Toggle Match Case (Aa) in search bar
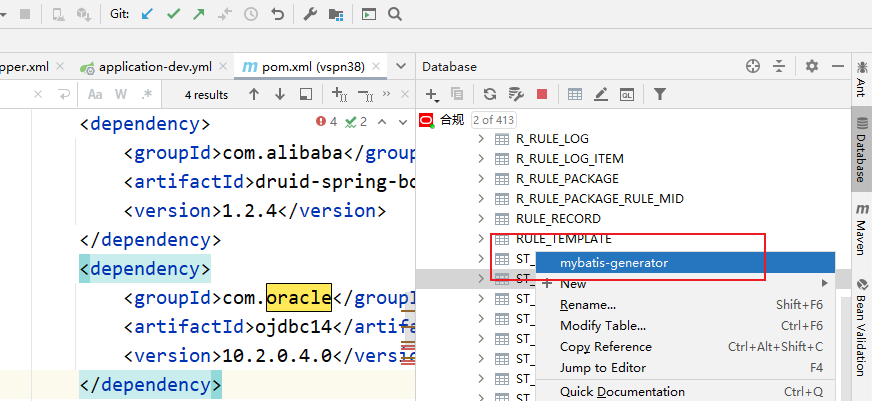The height and width of the screenshot is (401, 872). [96, 94]
